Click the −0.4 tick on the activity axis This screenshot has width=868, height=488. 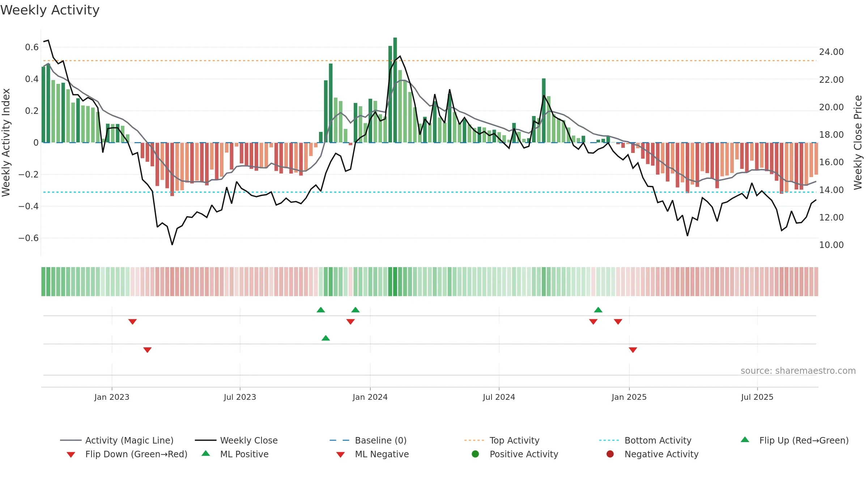tap(29, 206)
